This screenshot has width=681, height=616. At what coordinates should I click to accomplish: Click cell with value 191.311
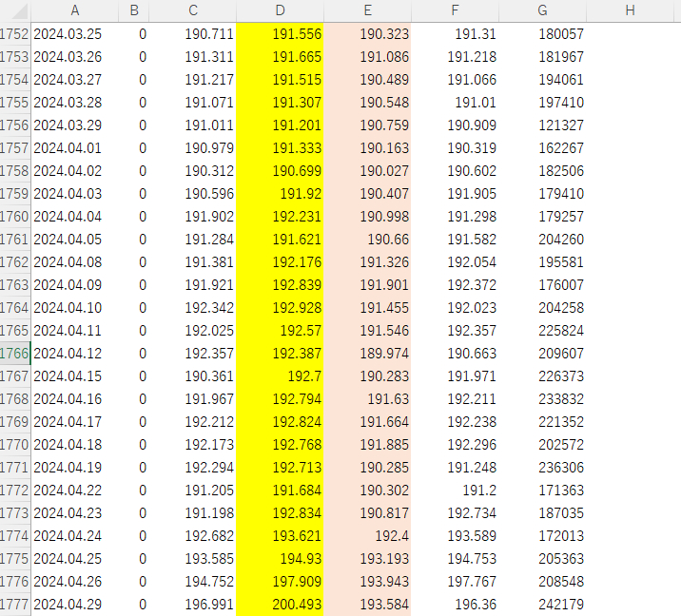[x=193, y=57]
